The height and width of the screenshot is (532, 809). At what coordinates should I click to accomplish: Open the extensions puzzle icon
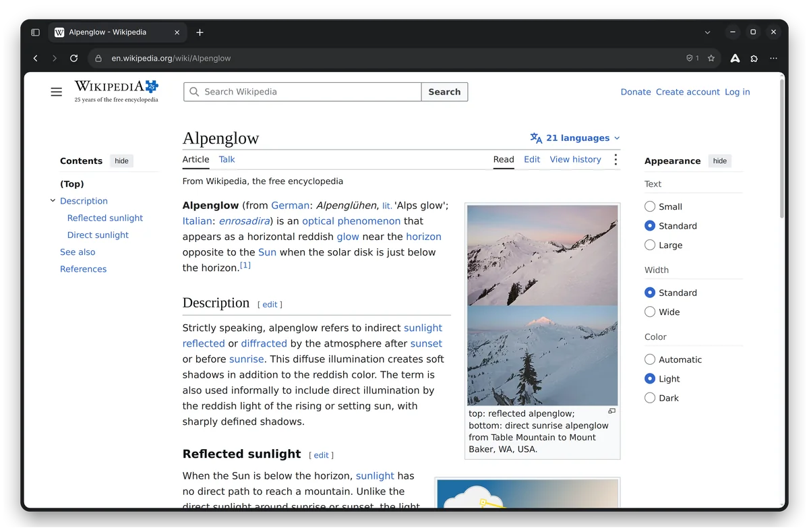[754, 59]
